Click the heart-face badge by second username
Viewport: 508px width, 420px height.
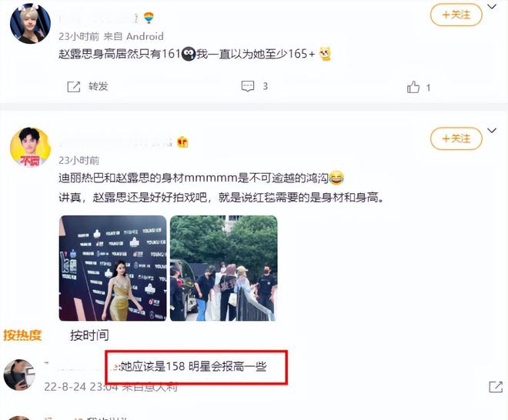(182, 142)
